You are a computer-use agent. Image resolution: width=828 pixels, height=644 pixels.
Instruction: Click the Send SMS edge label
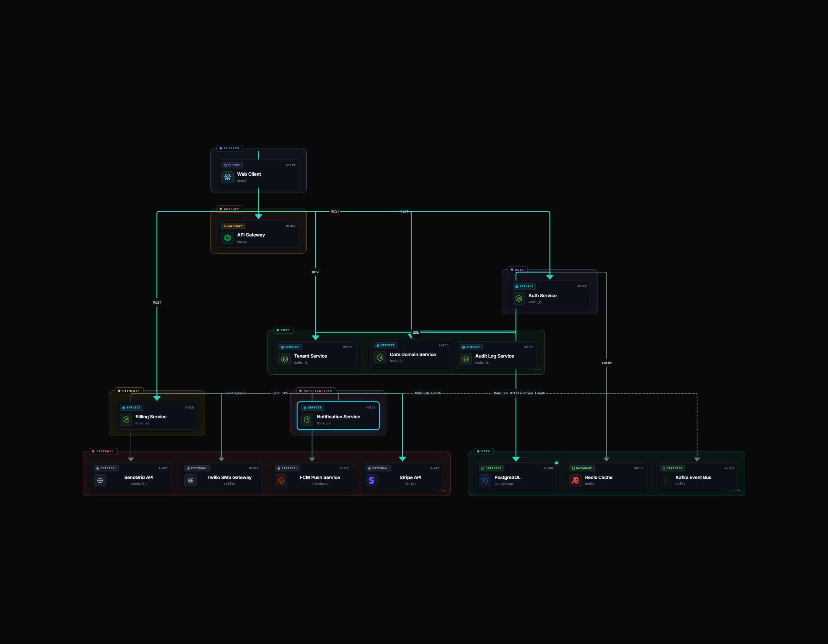pos(280,393)
